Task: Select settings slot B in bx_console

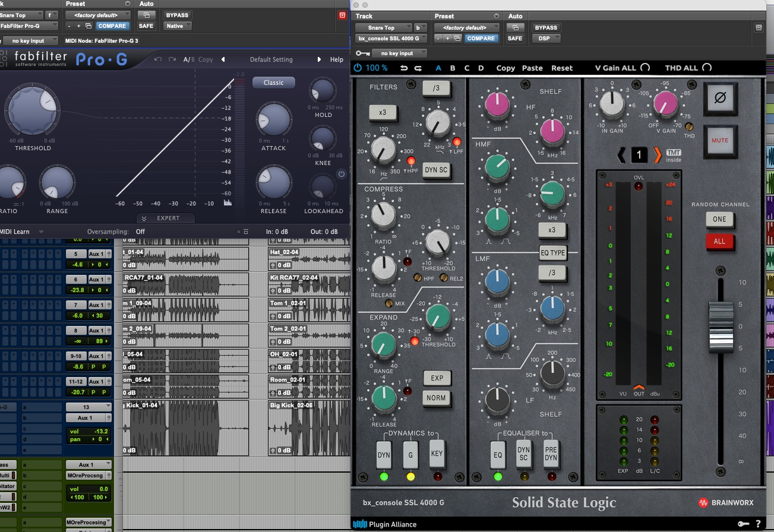Action: pyautogui.click(x=453, y=68)
